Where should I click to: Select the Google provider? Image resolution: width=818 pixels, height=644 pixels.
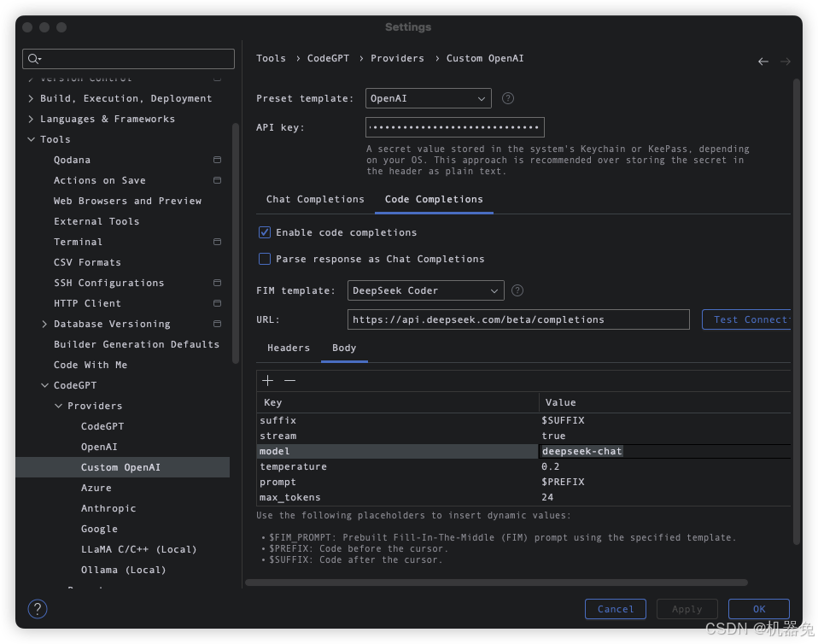click(x=99, y=529)
